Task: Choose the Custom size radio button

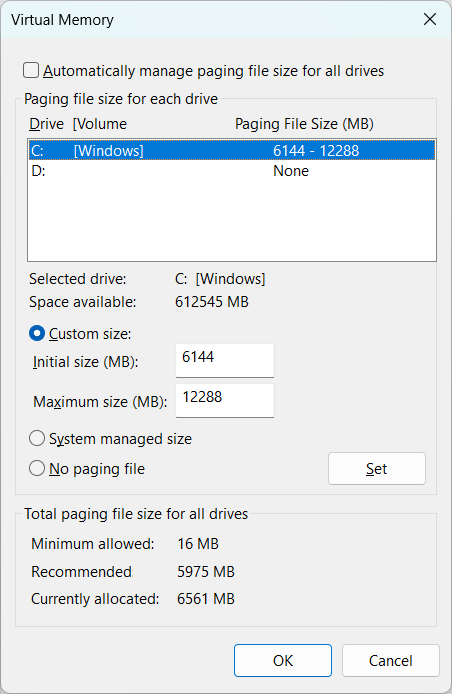Action: (37, 334)
